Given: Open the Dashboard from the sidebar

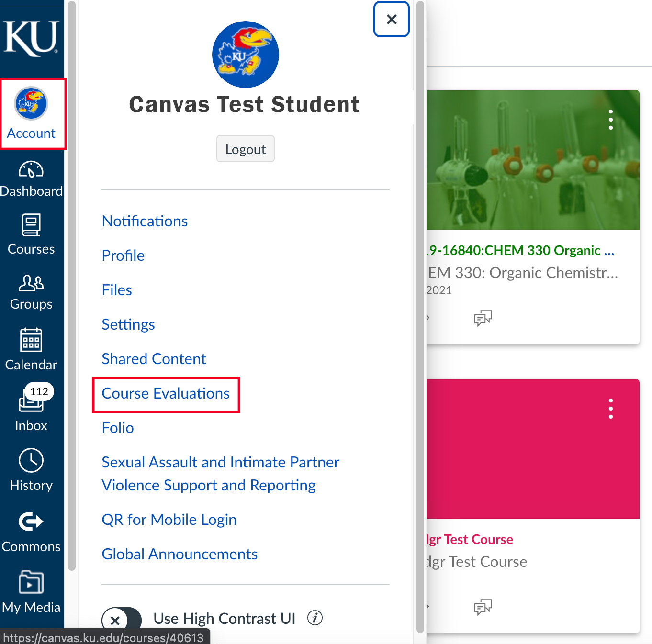Looking at the screenshot, I should pyautogui.click(x=31, y=178).
